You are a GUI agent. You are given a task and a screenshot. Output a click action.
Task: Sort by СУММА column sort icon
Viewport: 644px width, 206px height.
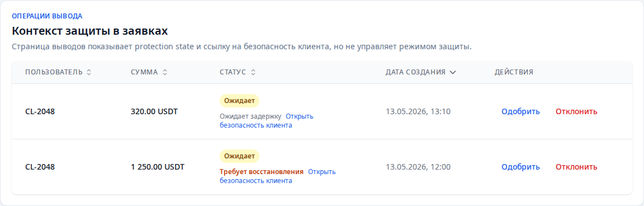pos(165,72)
